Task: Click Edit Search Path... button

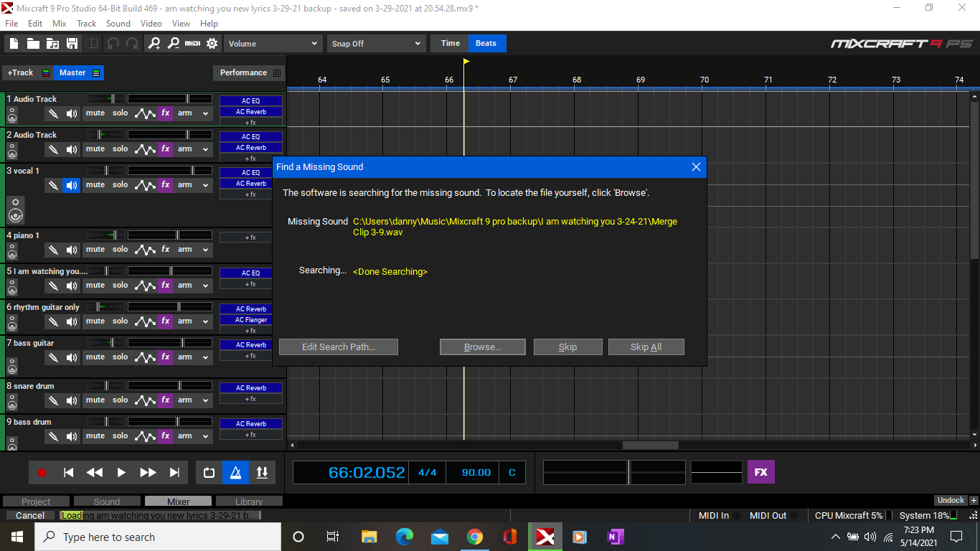Action: tap(339, 347)
